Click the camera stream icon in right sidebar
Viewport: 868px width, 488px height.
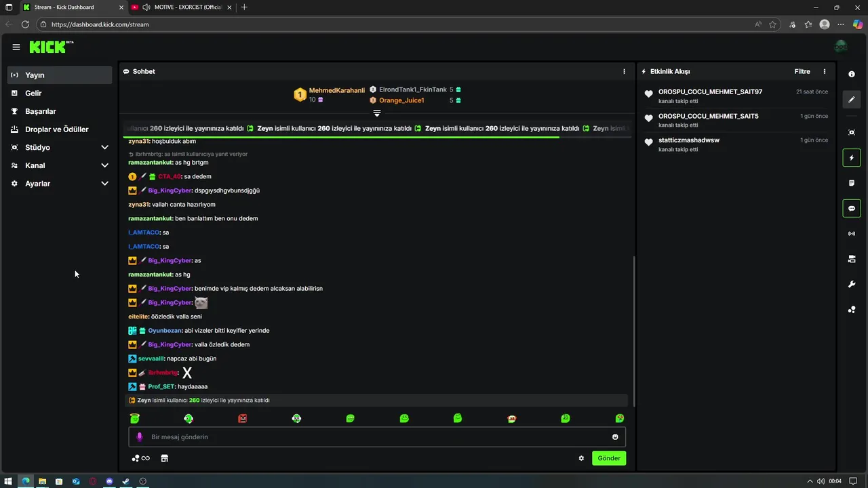coord(852,259)
